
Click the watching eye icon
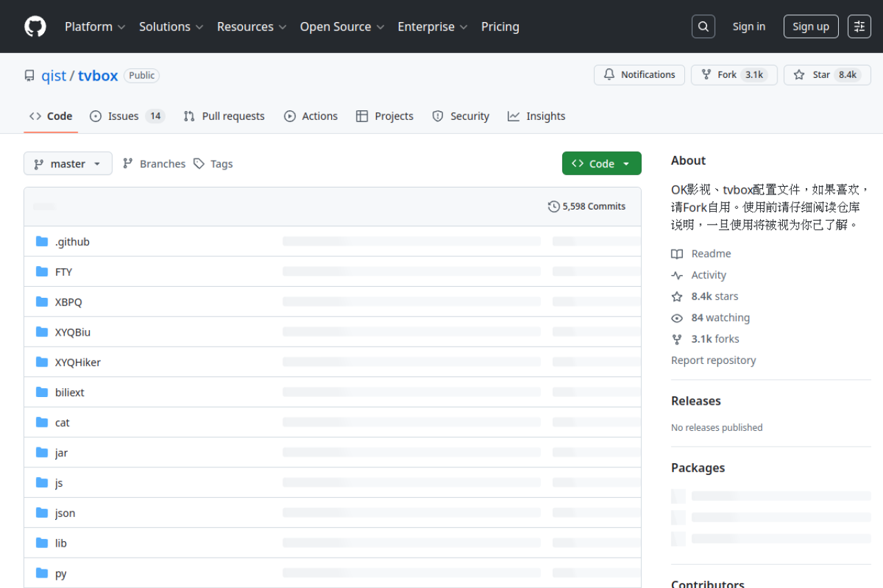677,318
